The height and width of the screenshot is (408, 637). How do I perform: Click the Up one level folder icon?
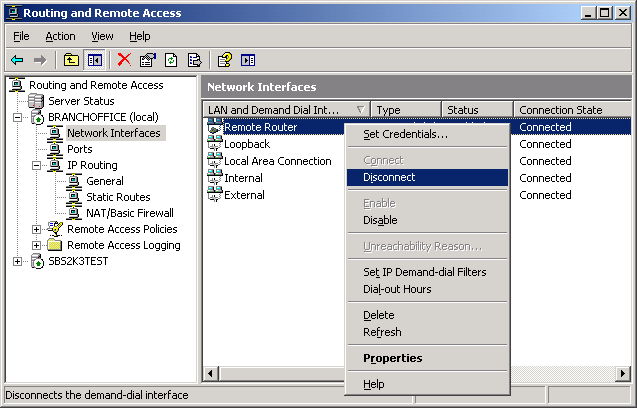[72, 60]
